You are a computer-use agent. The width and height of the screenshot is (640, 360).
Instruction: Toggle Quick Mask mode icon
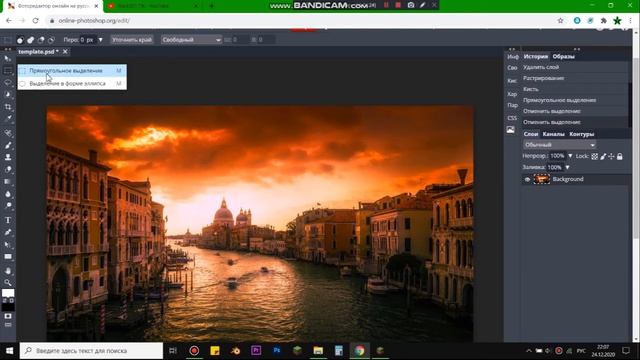pos(8,316)
